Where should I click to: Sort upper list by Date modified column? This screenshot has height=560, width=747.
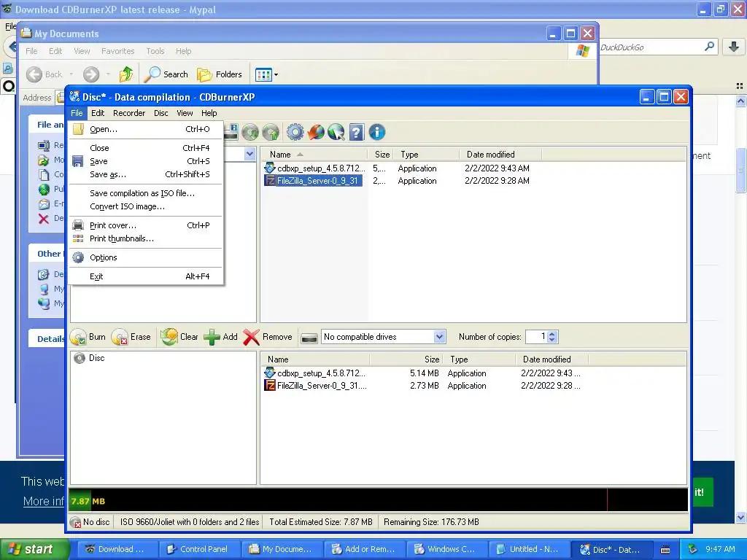500,155
